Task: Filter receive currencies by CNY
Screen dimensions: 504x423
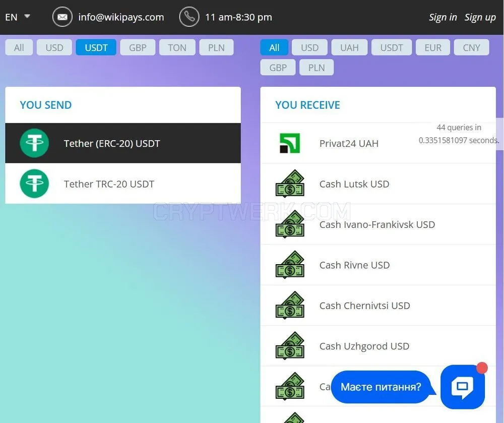Action: [x=472, y=47]
